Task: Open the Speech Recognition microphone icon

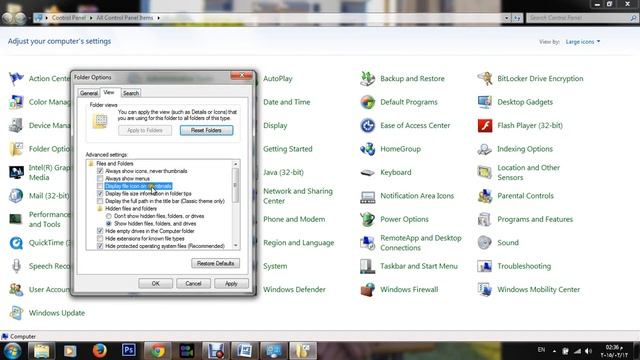Action: 16,266
